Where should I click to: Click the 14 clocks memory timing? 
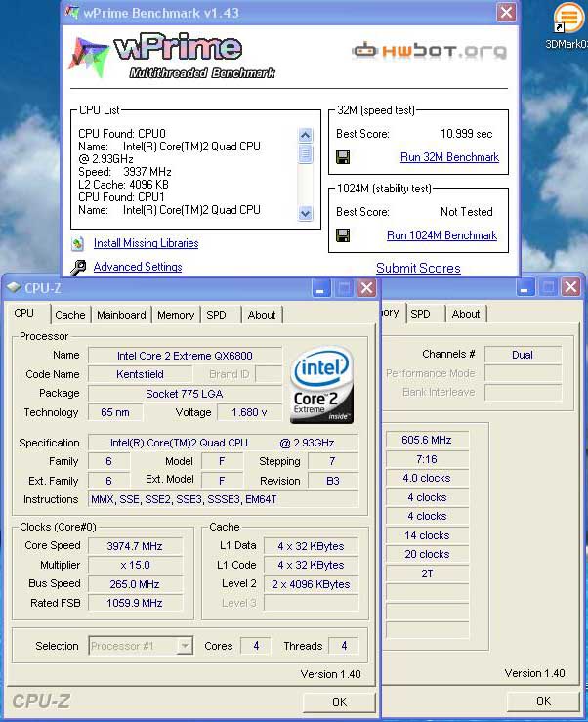coord(427,535)
